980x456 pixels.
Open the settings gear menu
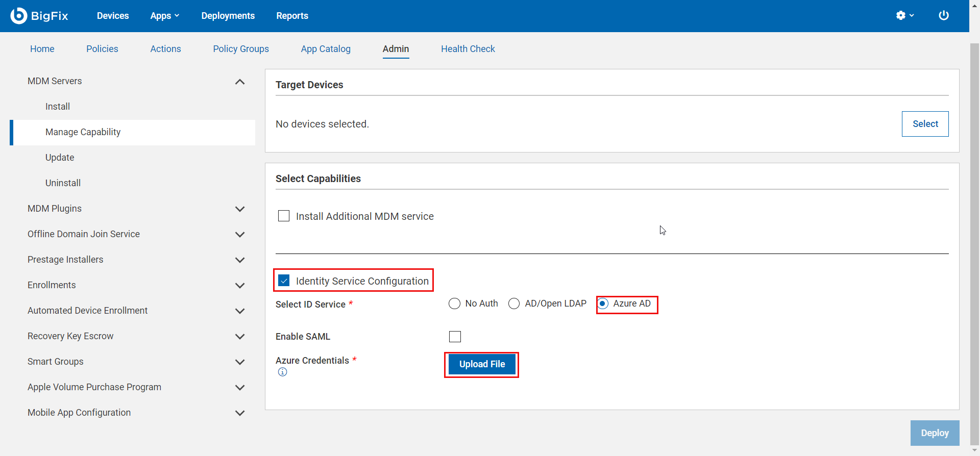[904, 15]
